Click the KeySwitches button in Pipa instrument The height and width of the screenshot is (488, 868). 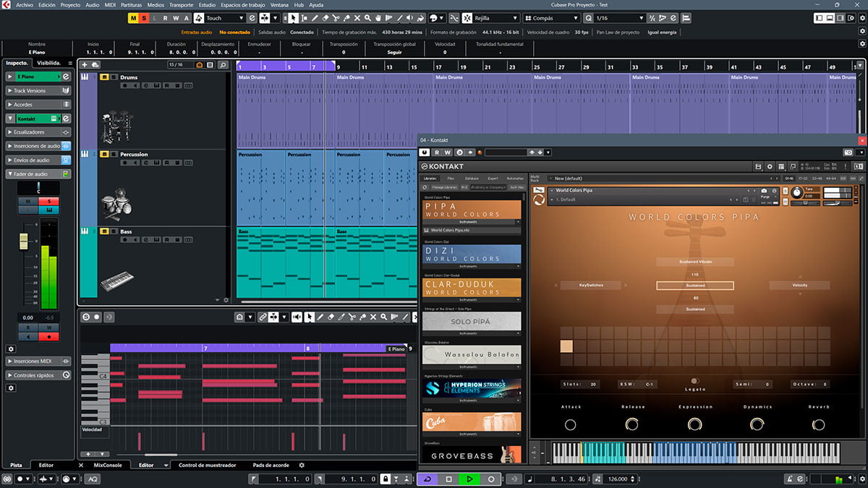coord(591,285)
